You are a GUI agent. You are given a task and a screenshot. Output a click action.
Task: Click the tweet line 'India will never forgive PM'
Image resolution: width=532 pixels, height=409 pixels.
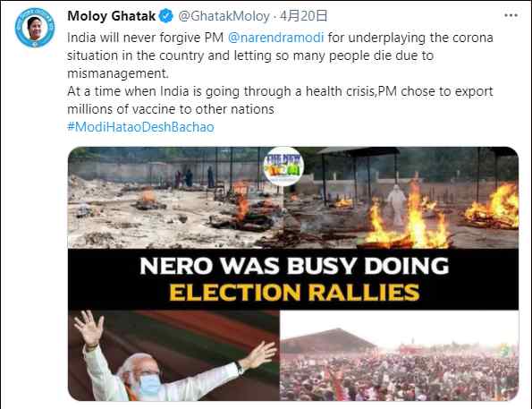tap(145, 38)
